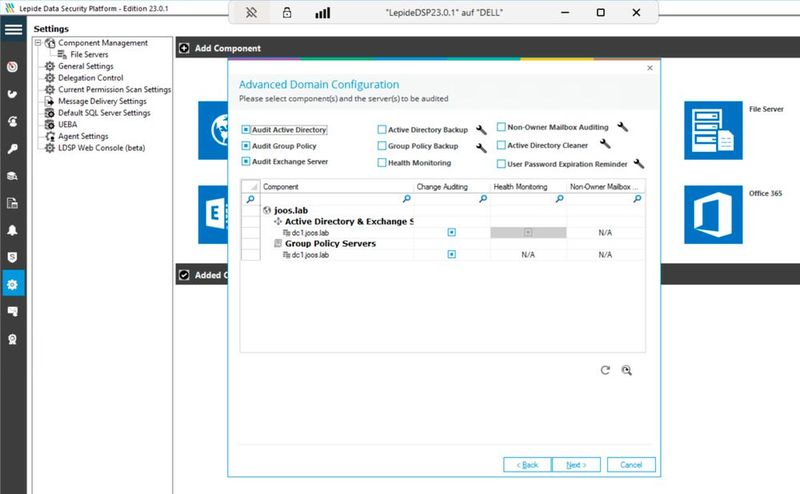The image size is (800, 494).
Task: Open the hamburger menu in the sidebar
Action: 13,29
